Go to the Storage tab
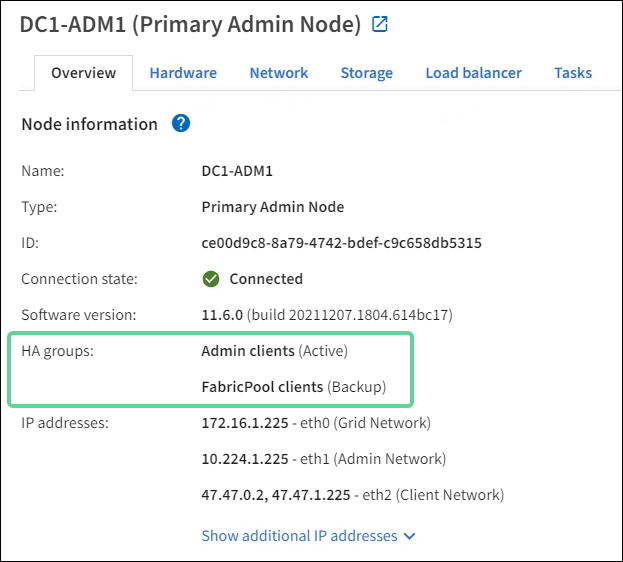 366,73
